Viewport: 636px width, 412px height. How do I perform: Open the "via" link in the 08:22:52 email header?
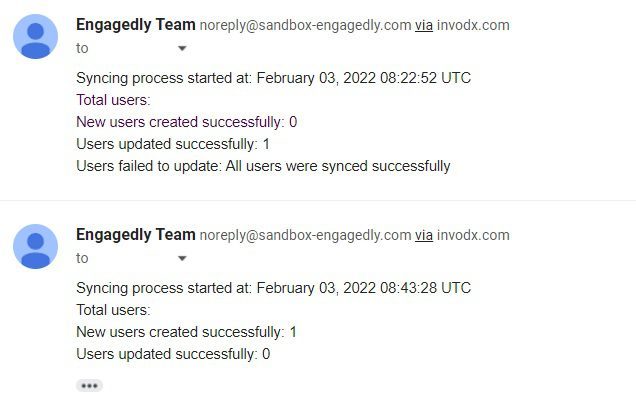423,26
